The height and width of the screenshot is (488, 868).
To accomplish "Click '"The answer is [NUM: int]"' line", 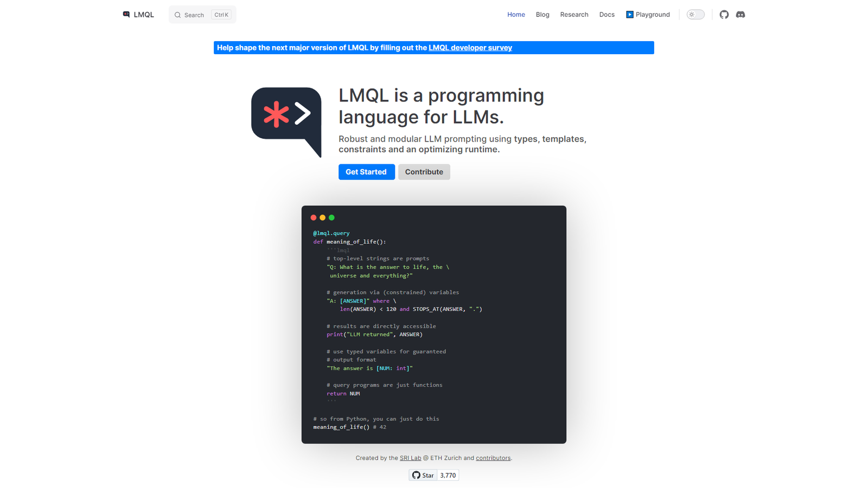I will pyautogui.click(x=369, y=368).
